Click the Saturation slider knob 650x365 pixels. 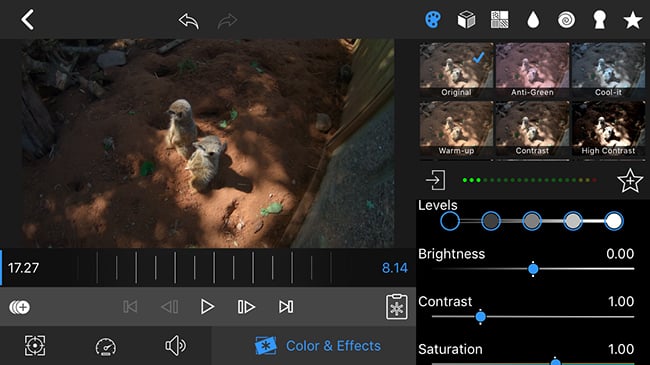click(555, 362)
